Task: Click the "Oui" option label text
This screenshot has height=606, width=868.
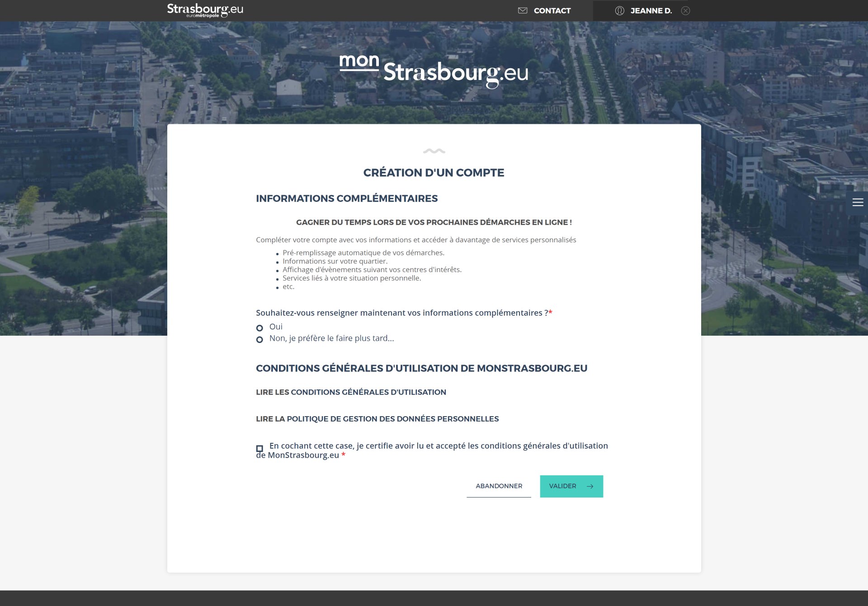Action: (x=276, y=327)
